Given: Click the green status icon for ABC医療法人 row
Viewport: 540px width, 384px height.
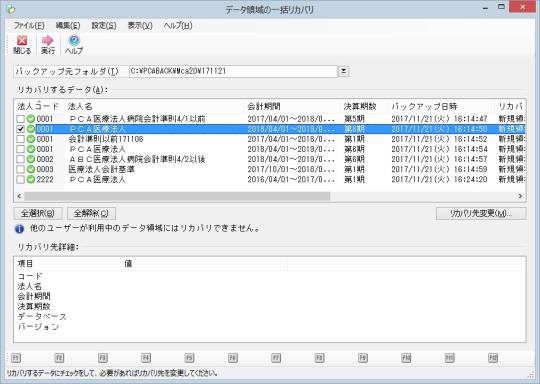Looking at the screenshot, I should point(31,159).
